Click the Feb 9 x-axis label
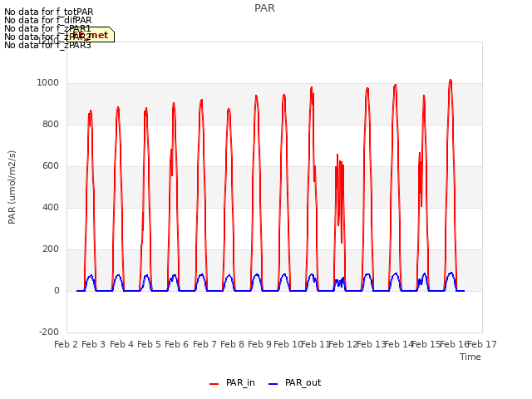Screen dimensions: 532x399 [x=259, y=344]
